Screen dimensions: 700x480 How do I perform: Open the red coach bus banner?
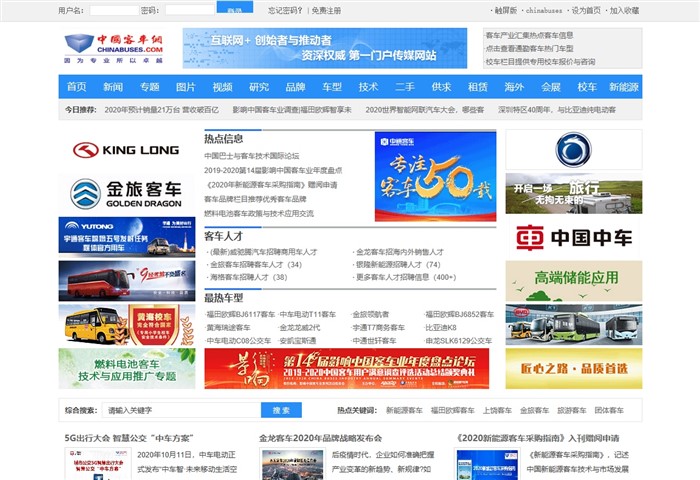(127, 281)
